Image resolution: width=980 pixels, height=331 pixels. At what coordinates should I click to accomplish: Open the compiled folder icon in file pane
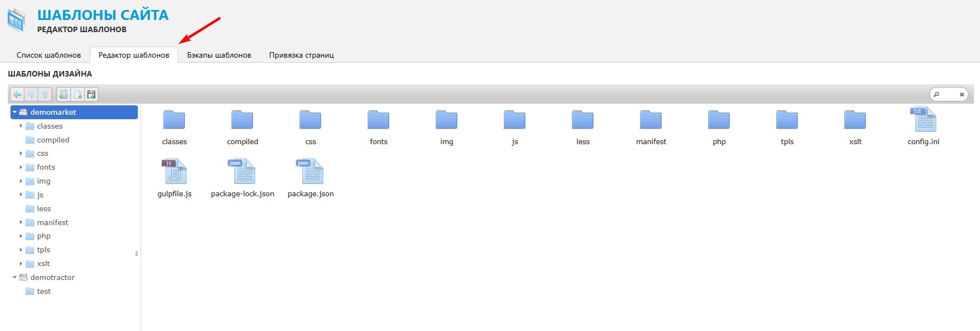pos(242,120)
